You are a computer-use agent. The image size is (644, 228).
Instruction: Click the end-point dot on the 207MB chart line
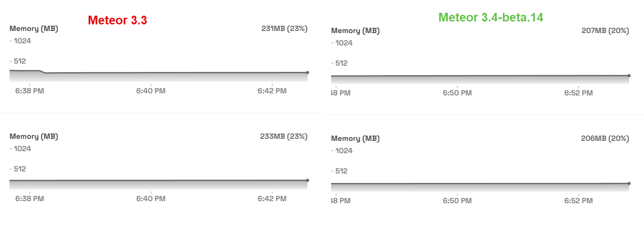pos(629,76)
